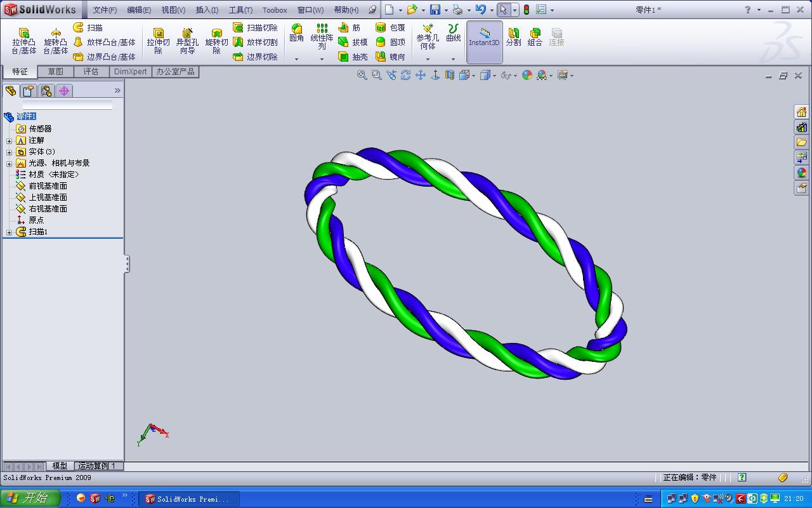Click the zoom to area icon
Image resolution: width=812 pixels, height=508 pixels.
click(x=377, y=75)
